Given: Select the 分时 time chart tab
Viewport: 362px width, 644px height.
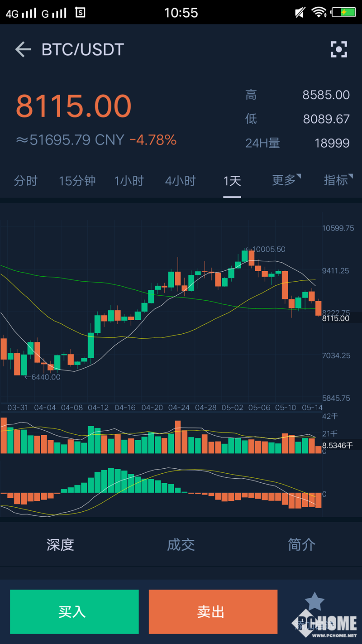Looking at the screenshot, I should click(25, 181).
